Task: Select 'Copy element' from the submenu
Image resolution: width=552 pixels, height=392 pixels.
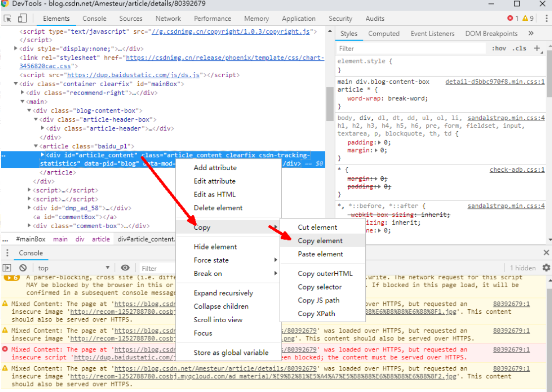Action: tap(320, 241)
